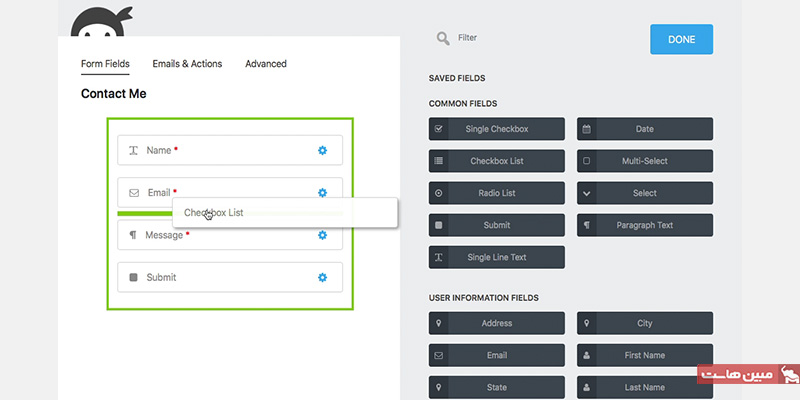Viewport: 800px width, 400px height.
Task: Click the gear icon on Message field
Action: 322,235
